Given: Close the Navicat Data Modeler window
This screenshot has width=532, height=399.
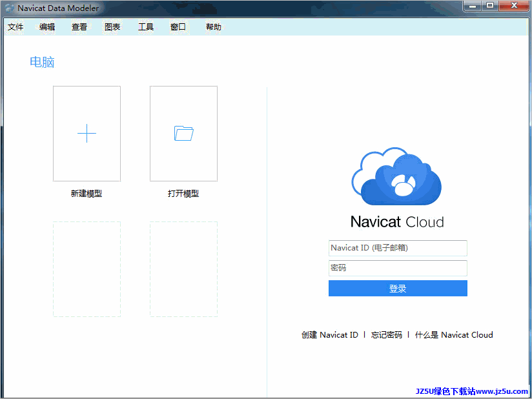Looking at the screenshot, I should coord(514,6).
